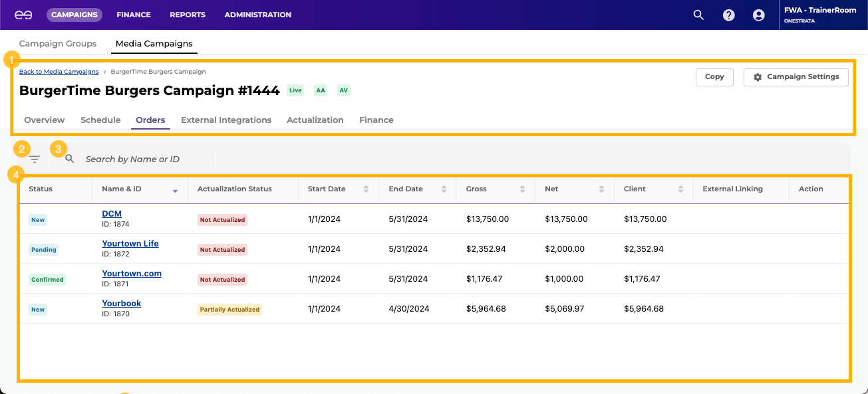Go back to Media Campaigns breadcrumb link
This screenshot has height=394, width=868.
(59, 72)
